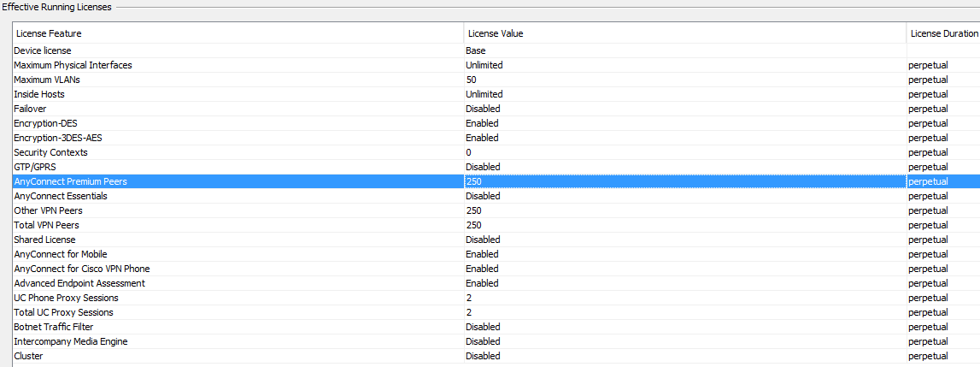Click the AnyConnect Premium Peers highlighted row
Viewport: 980px width, 367px height.
496,181
